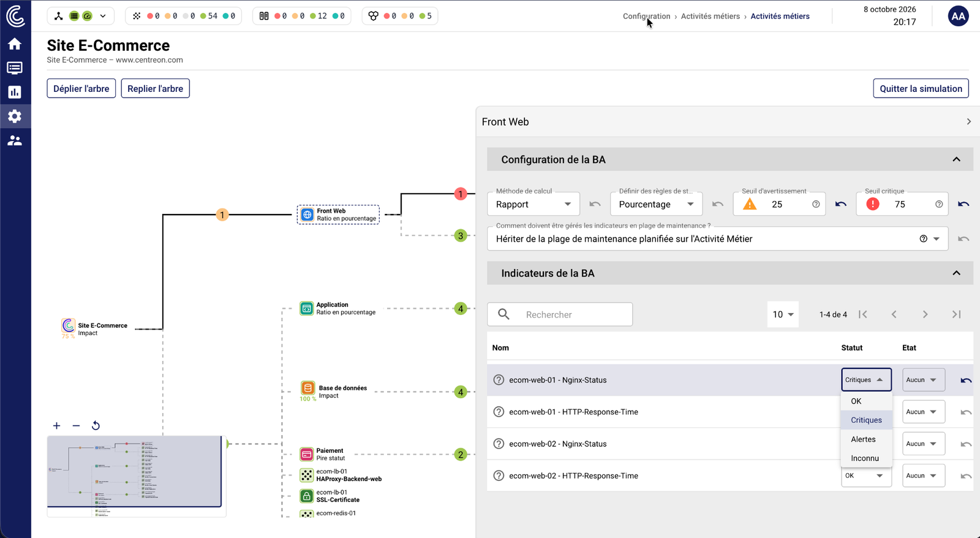Click the Paiement node icon
Viewport: 980px width, 538px height.
point(307,454)
